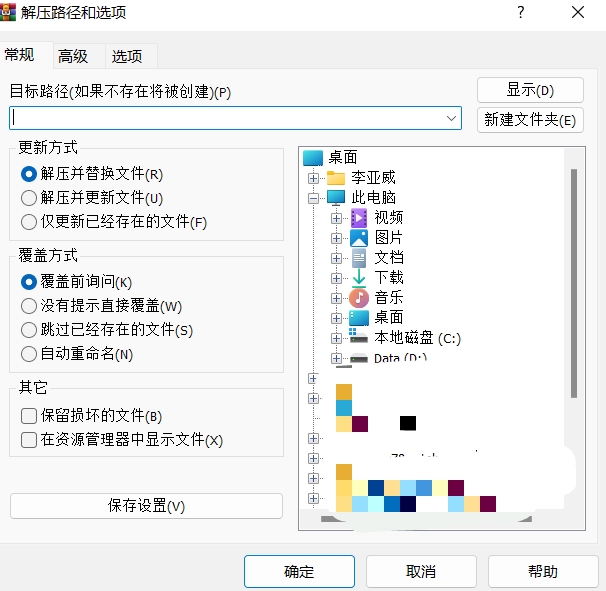This screenshot has height=591, width=606.
Task: Click the 李亚威 folder icon
Action: 336,178
